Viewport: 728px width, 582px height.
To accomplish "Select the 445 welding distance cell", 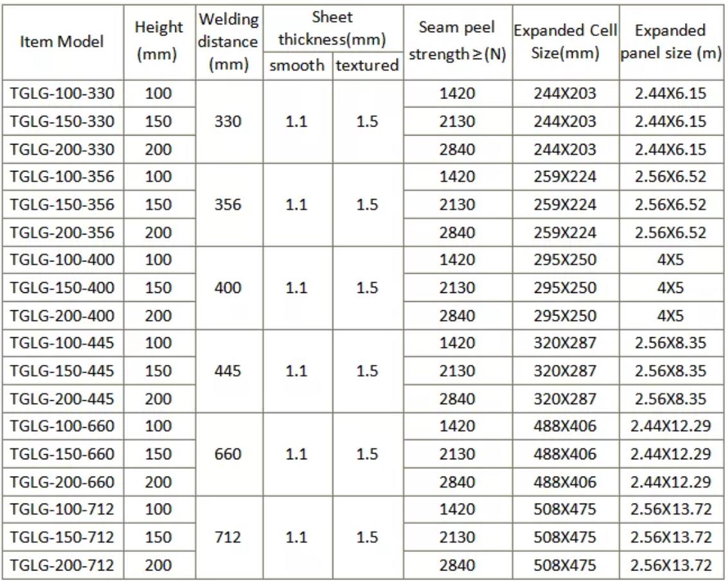I will point(229,371).
